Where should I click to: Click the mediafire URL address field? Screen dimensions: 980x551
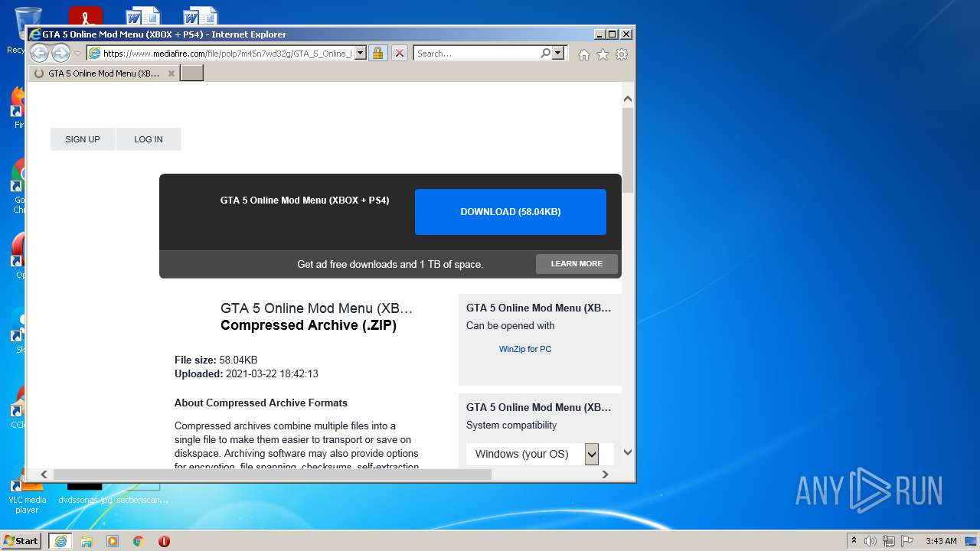click(220, 54)
